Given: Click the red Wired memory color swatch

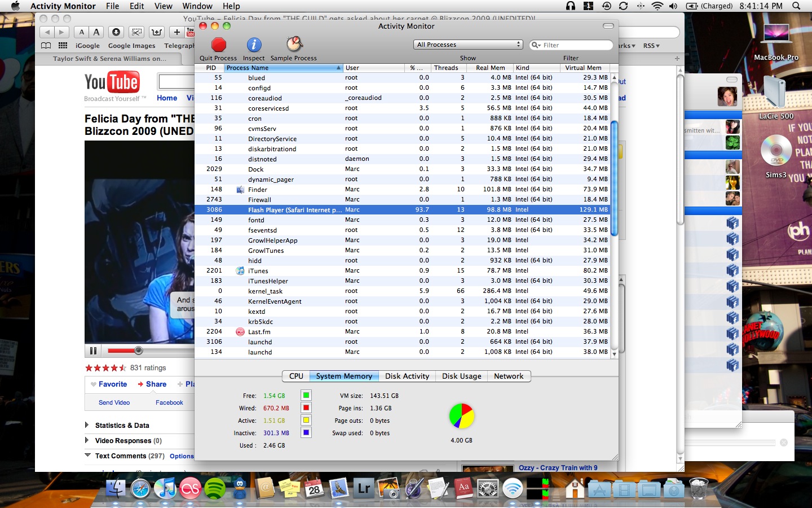Looking at the screenshot, I should (x=306, y=408).
